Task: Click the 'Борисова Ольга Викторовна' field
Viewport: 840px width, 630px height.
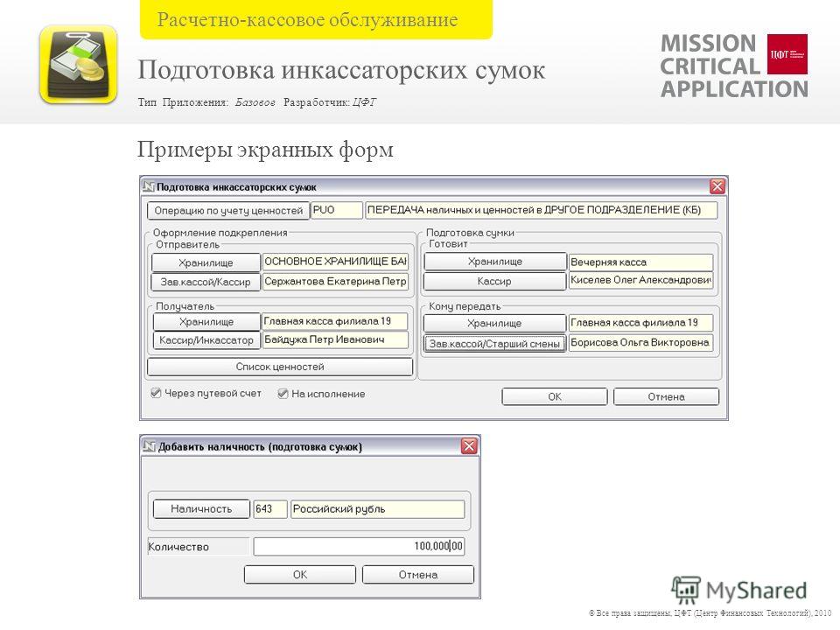Action: pyautogui.click(x=640, y=342)
